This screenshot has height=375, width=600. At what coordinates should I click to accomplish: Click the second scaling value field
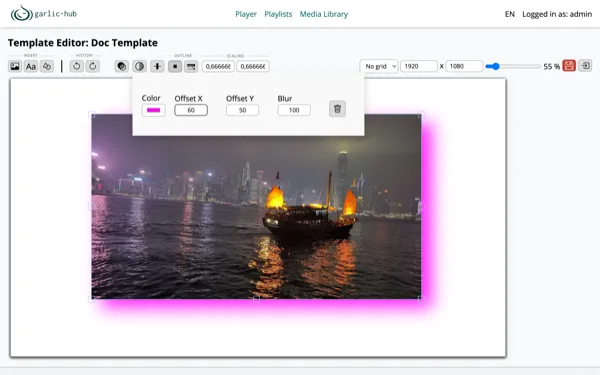(x=253, y=67)
